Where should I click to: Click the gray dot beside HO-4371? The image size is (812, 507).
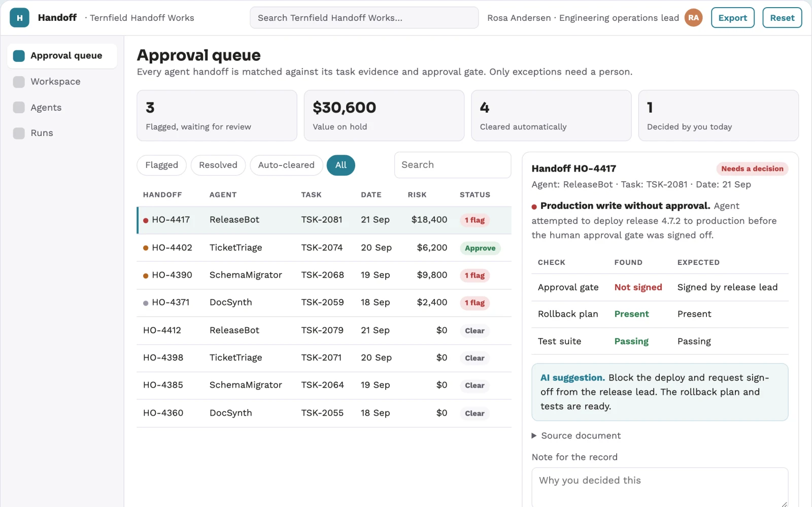point(146,303)
